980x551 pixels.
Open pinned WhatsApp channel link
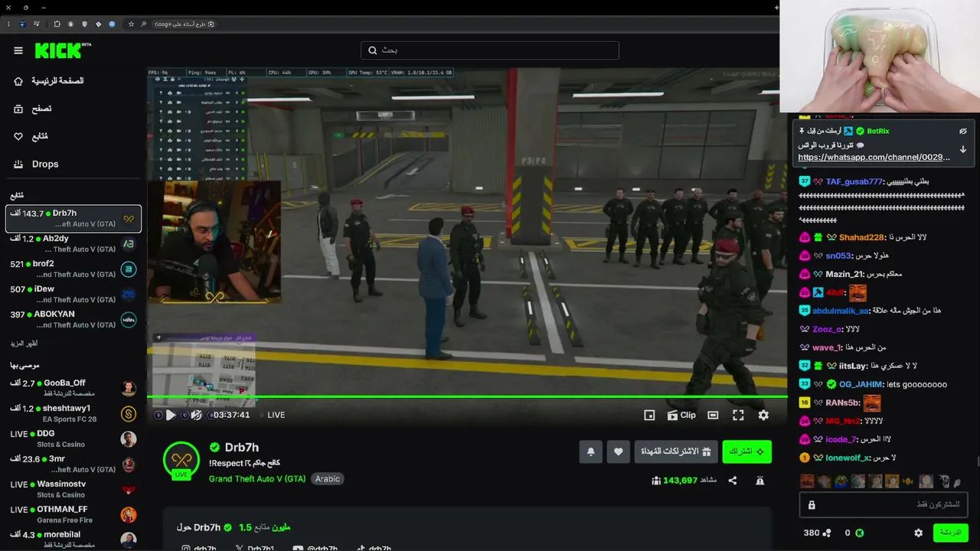pos(874,157)
